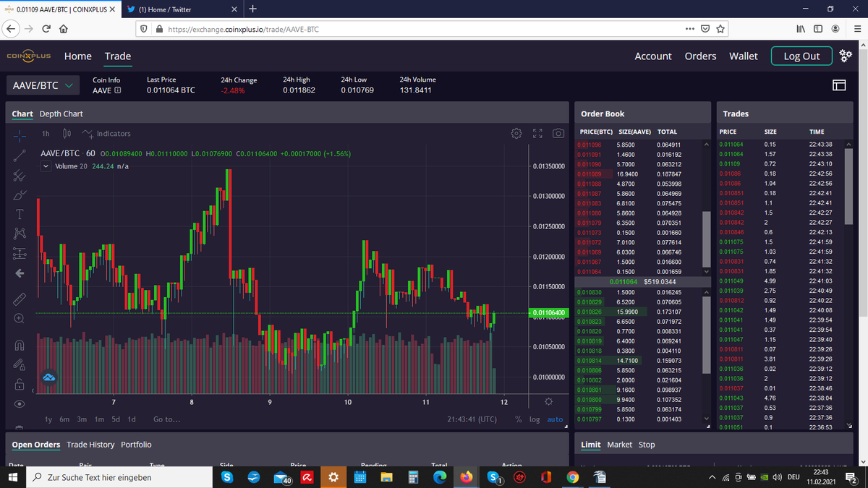The width and height of the screenshot is (868, 488).
Task: Open the theme settings gears icon
Action: 846,56
